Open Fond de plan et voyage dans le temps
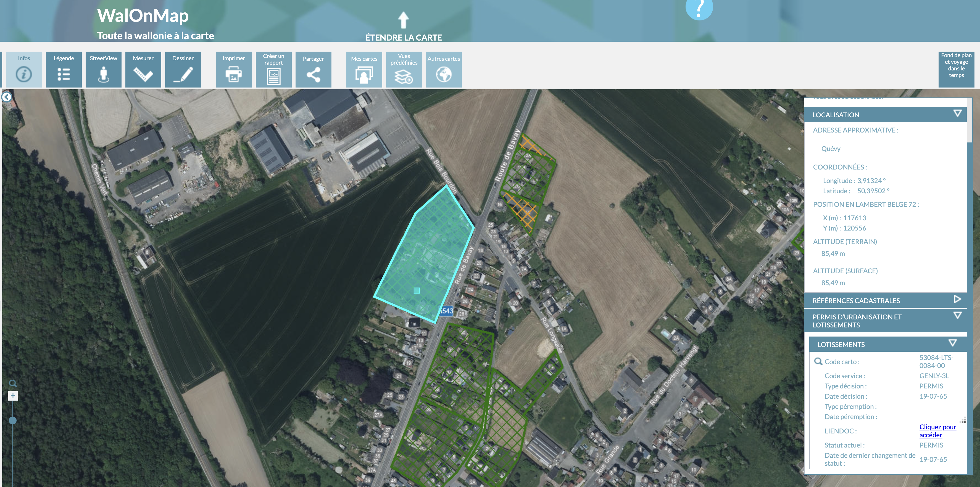The image size is (980, 487). [956, 69]
